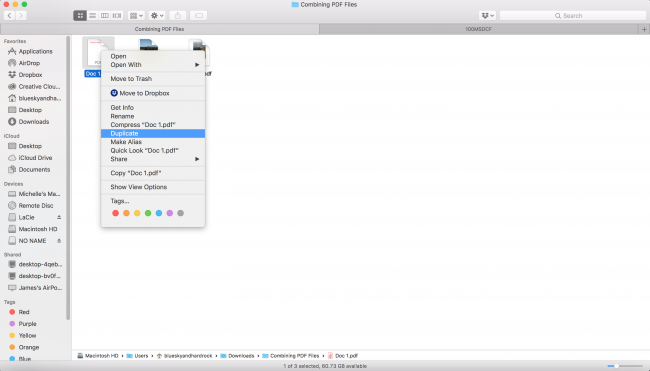Image resolution: width=650 pixels, height=371 pixels.
Task: Eject the LaCie drive
Action: (x=59, y=217)
